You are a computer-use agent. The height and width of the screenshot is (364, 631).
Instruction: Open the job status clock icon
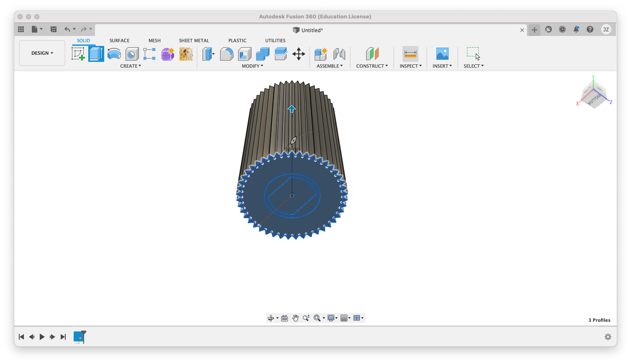pyautogui.click(x=562, y=29)
